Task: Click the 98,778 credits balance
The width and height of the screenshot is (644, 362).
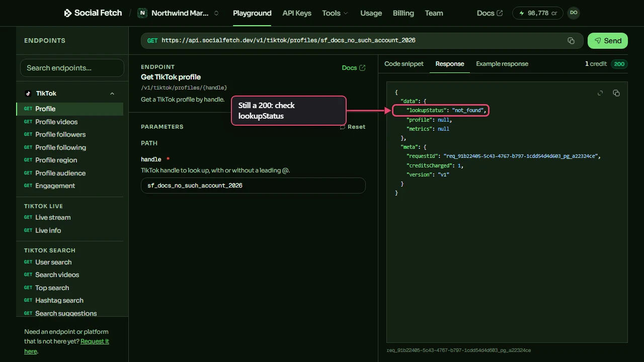Action: pos(537,13)
